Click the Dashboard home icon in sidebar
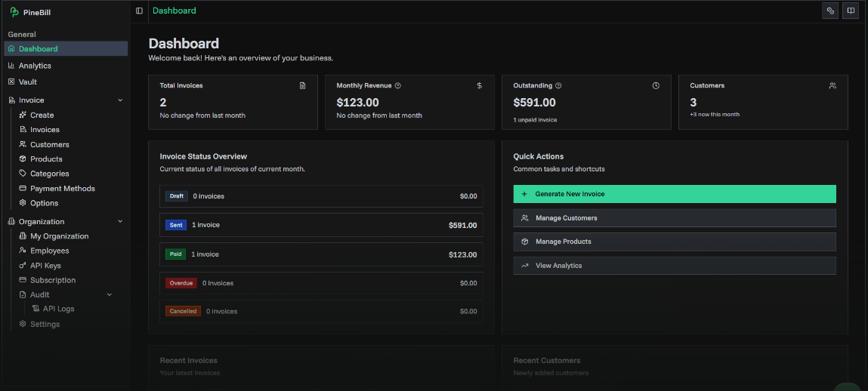The image size is (868, 391). (x=11, y=48)
